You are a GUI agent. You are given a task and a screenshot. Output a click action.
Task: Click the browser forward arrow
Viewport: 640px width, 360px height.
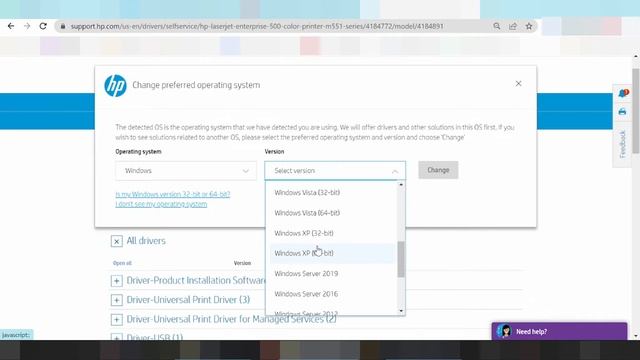27,26
